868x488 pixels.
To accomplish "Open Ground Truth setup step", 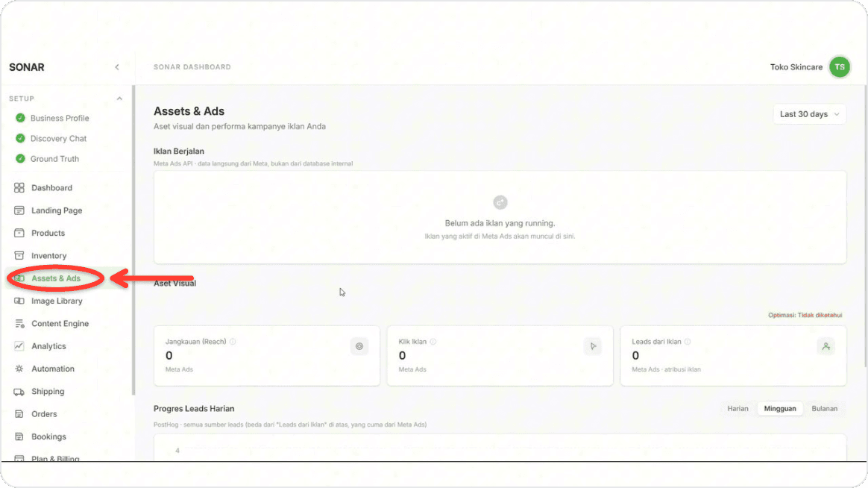I will coord(54,159).
